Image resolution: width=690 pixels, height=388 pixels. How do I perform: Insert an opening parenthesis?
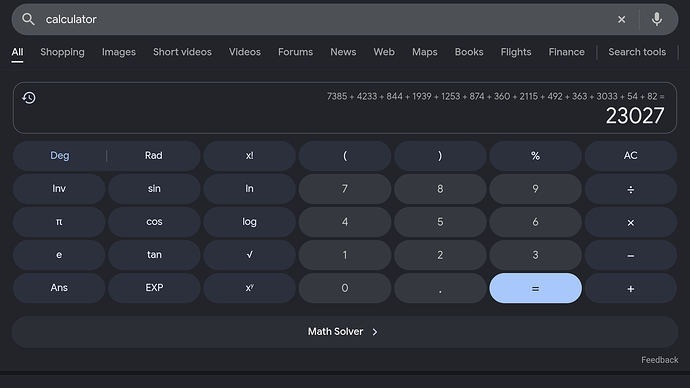345,156
